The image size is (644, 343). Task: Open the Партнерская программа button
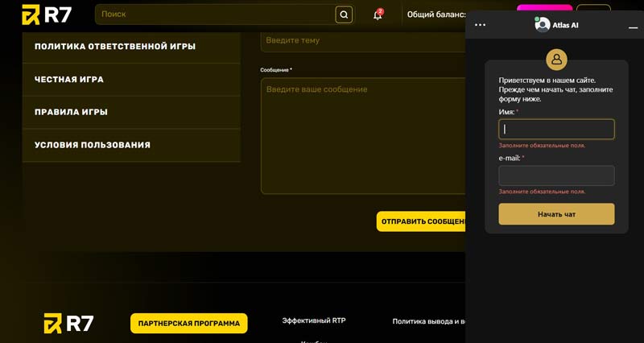pos(189,324)
